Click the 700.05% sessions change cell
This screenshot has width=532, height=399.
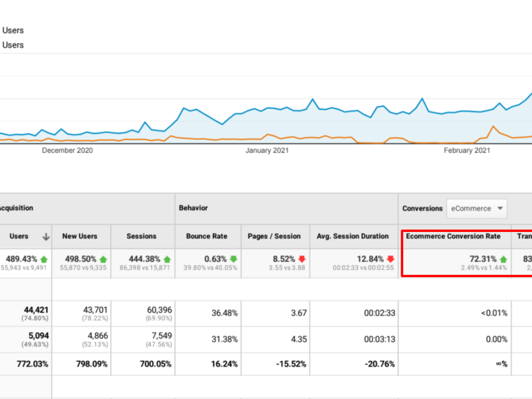156,364
